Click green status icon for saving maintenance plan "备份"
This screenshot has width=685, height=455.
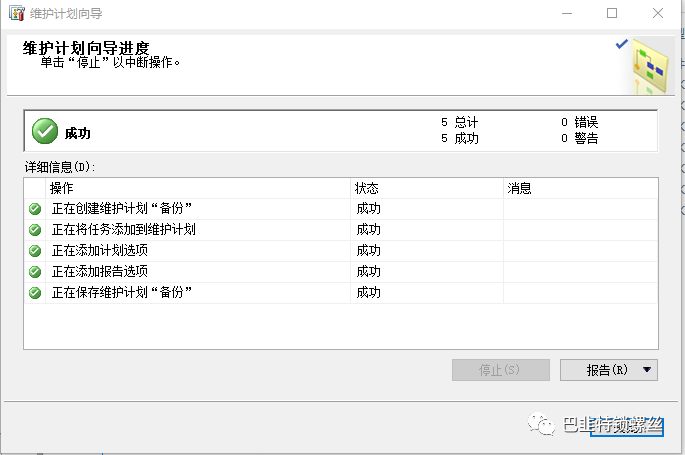point(35,293)
